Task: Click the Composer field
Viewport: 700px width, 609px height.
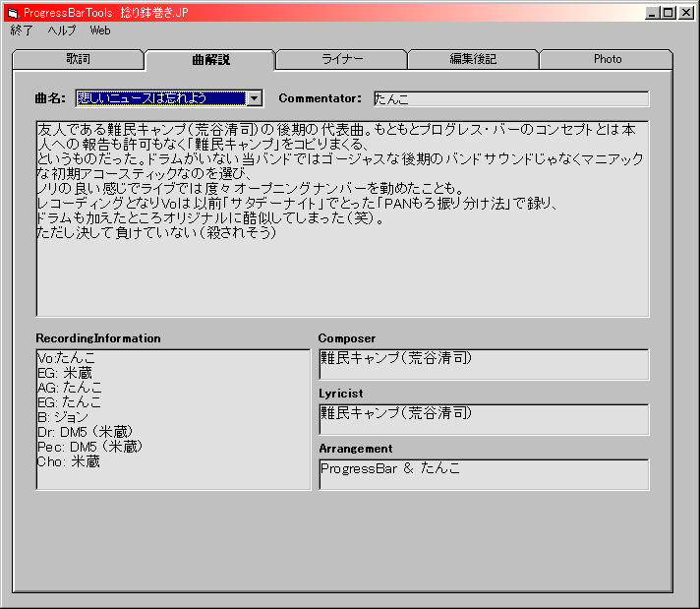Action: 484,365
